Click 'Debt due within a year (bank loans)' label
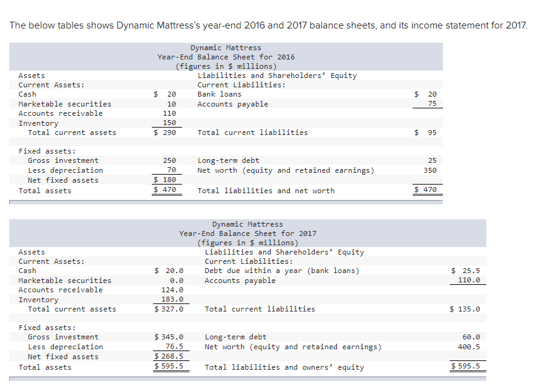This screenshot has height=392, width=552. click(282, 271)
